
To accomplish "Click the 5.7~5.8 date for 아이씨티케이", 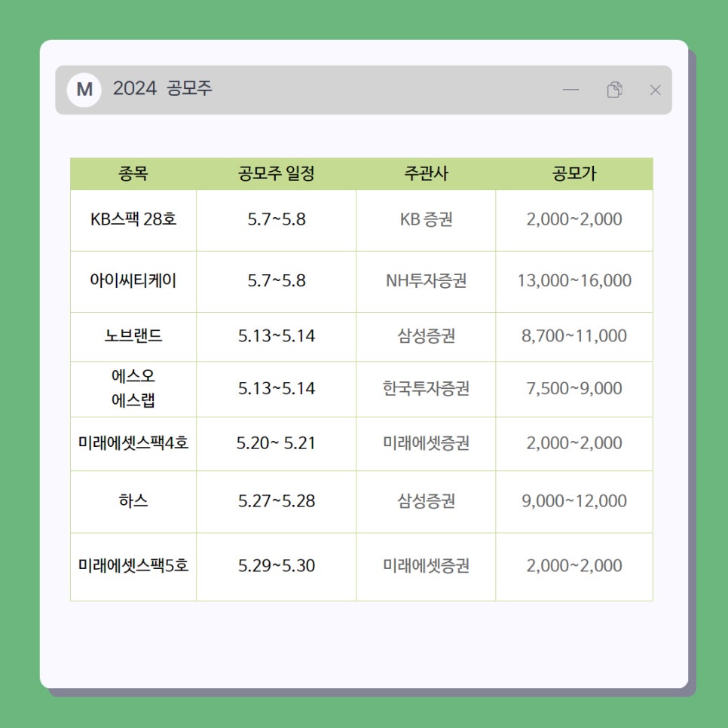I will [x=277, y=281].
